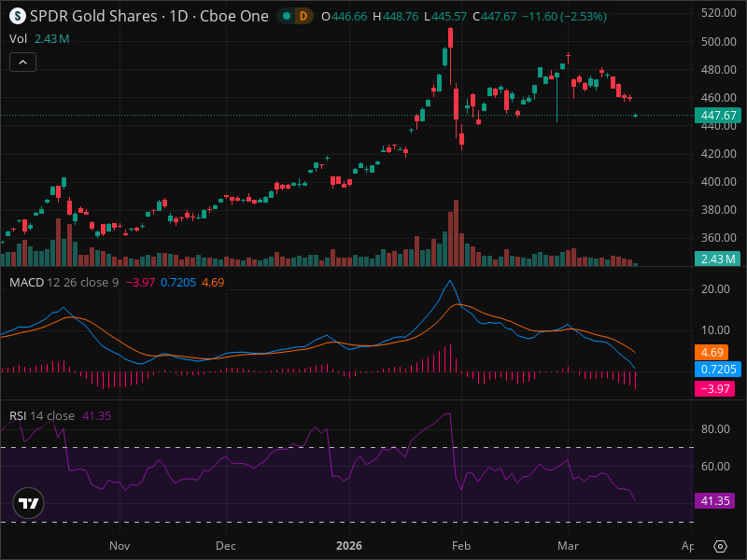Click the Nov label on time axis
747x560 pixels.
(x=120, y=546)
